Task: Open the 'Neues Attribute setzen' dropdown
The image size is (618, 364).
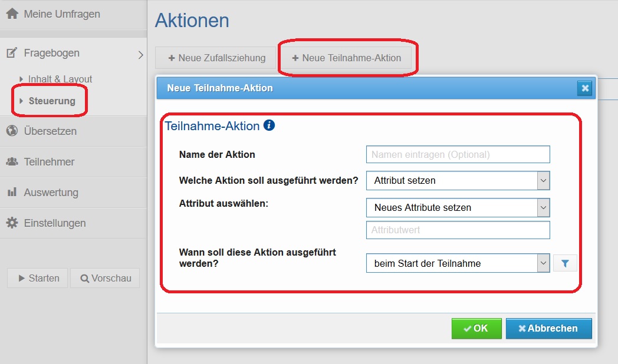Action: tap(458, 207)
